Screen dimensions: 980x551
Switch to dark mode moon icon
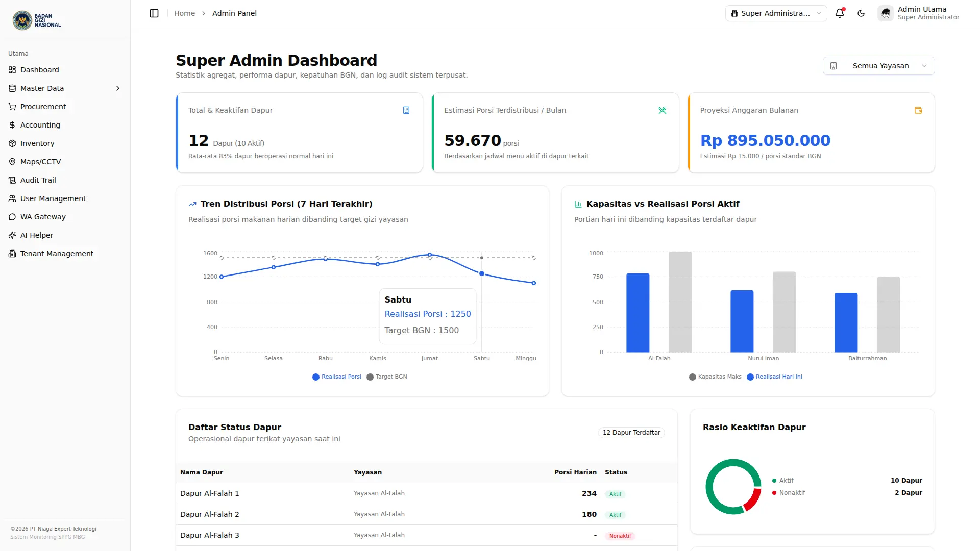pyautogui.click(x=861, y=13)
